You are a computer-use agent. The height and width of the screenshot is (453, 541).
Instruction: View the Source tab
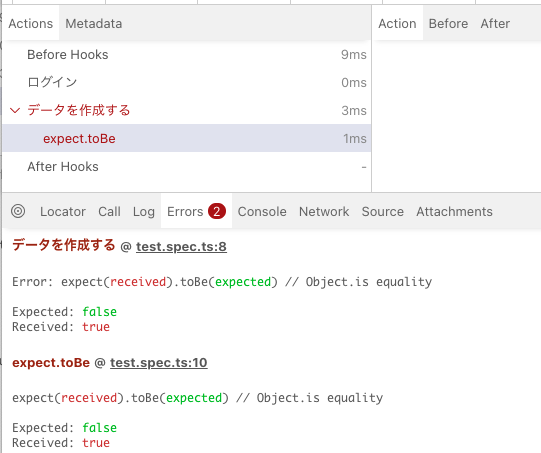[383, 211]
